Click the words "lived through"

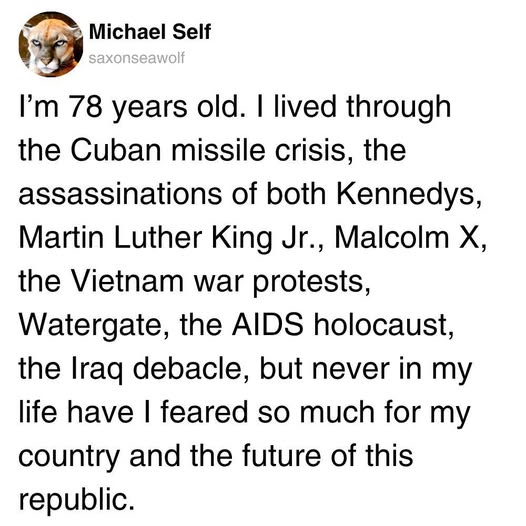point(362,107)
